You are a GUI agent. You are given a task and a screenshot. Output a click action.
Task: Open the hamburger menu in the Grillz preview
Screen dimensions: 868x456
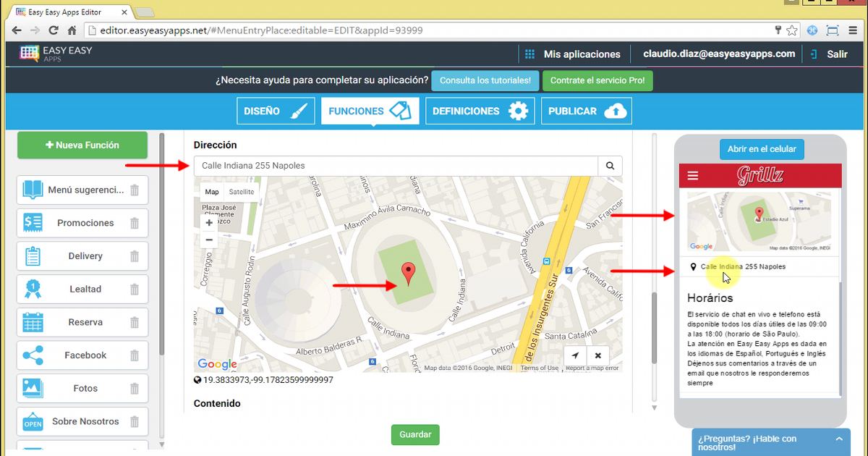pyautogui.click(x=693, y=175)
